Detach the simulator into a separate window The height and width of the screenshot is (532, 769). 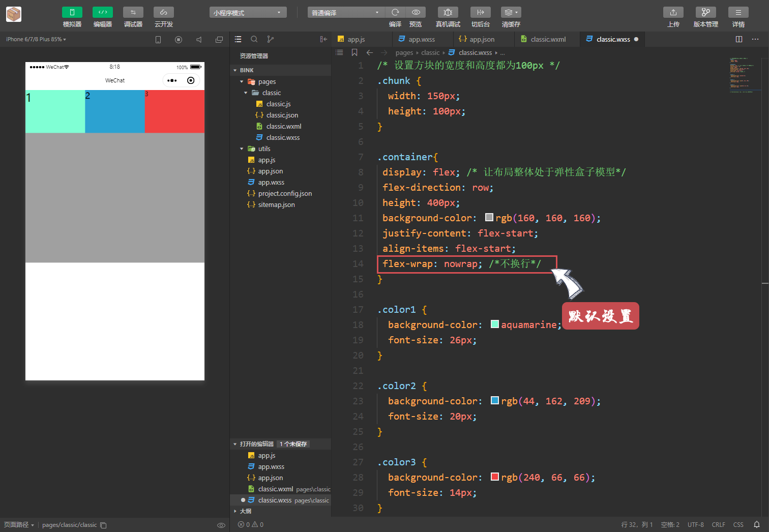[x=219, y=39]
